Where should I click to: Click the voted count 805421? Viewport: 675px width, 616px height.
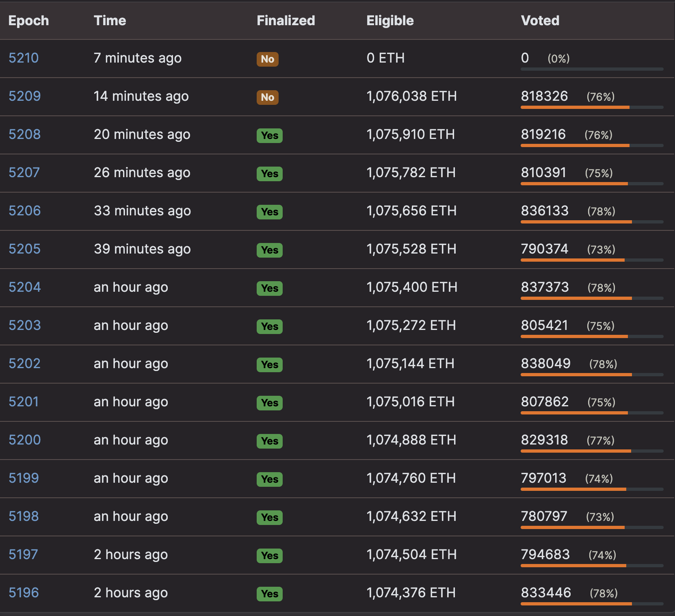click(x=545, y=325)
